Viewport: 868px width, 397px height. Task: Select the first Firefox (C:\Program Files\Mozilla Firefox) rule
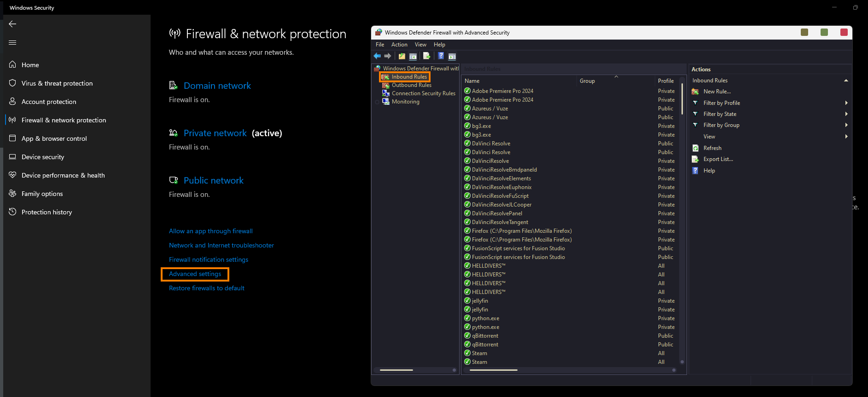570,231
